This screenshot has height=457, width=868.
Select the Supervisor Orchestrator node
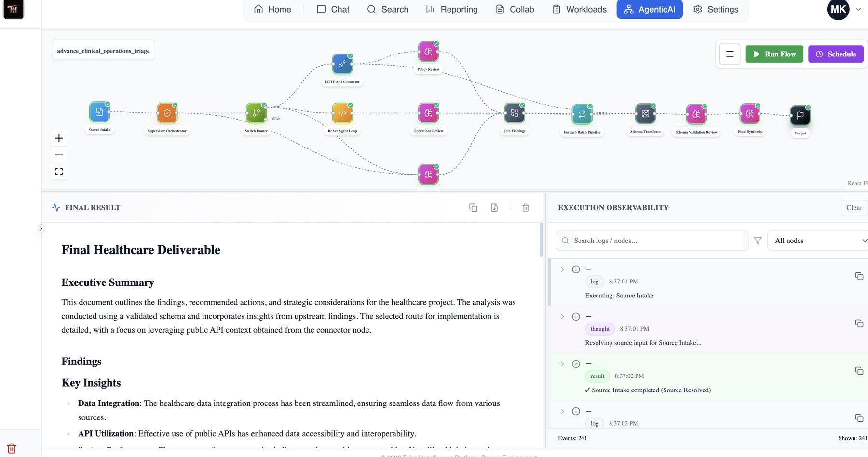click(167, 113)
